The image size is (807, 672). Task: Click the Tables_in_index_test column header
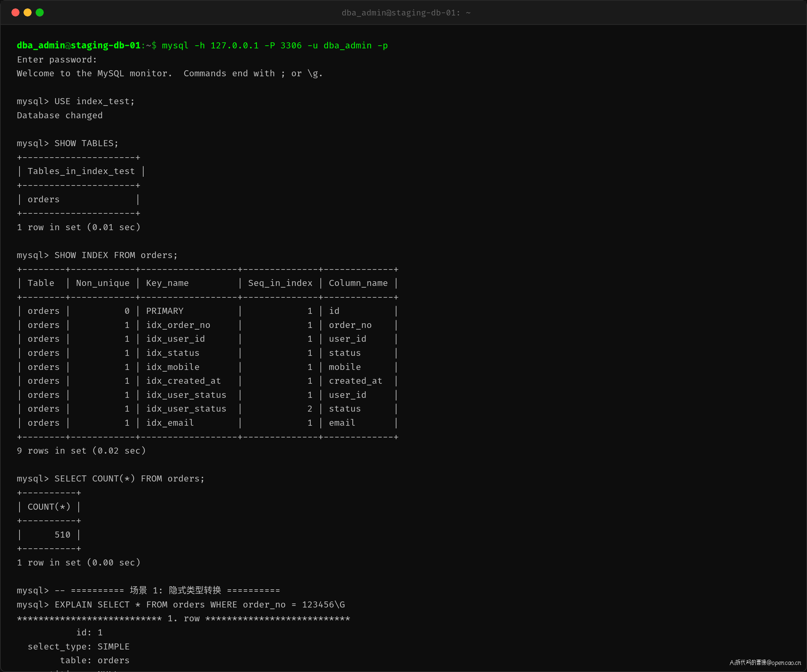(x=81, y=171)
